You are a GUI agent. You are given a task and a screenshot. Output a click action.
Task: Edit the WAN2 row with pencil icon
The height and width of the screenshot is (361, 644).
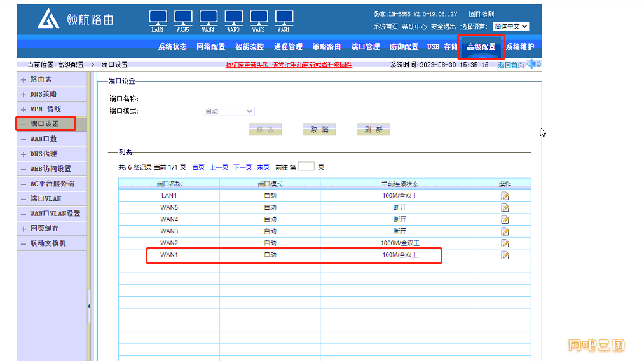coord(505,243)
